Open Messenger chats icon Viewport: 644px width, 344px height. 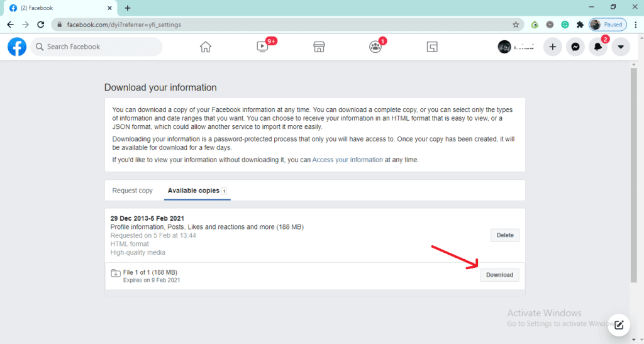click(x=575, y=47)
